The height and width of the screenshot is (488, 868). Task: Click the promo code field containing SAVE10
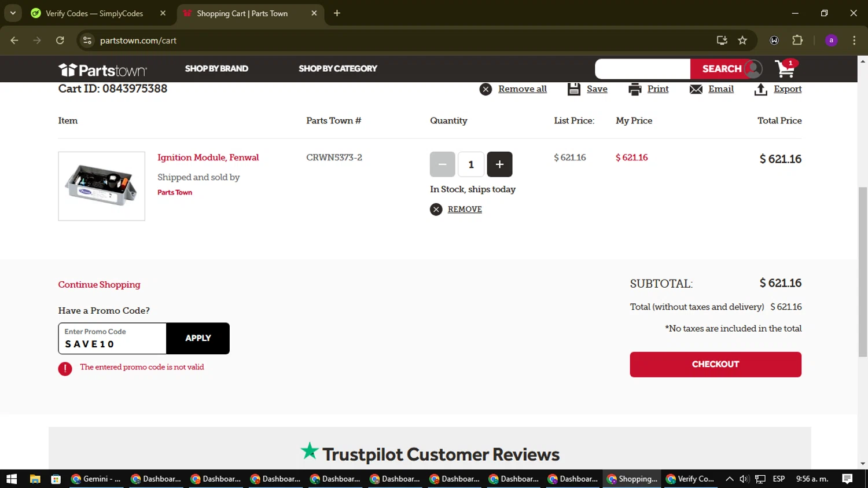tap(112, 338)
